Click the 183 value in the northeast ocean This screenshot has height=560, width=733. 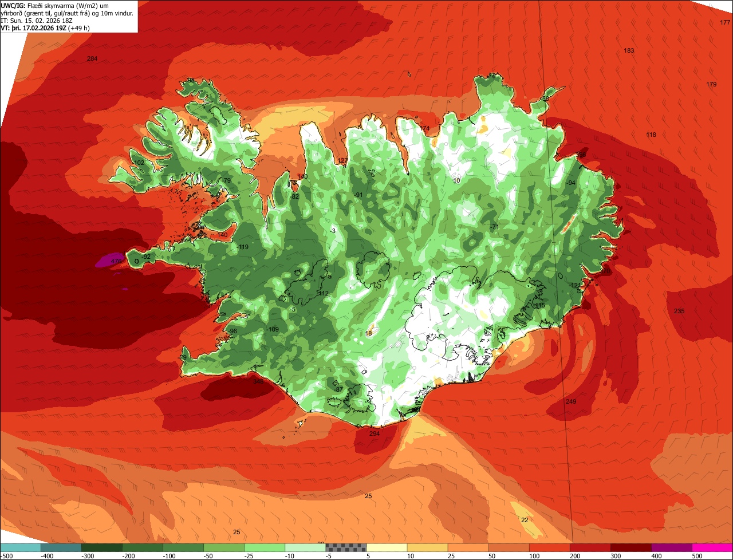629,51
